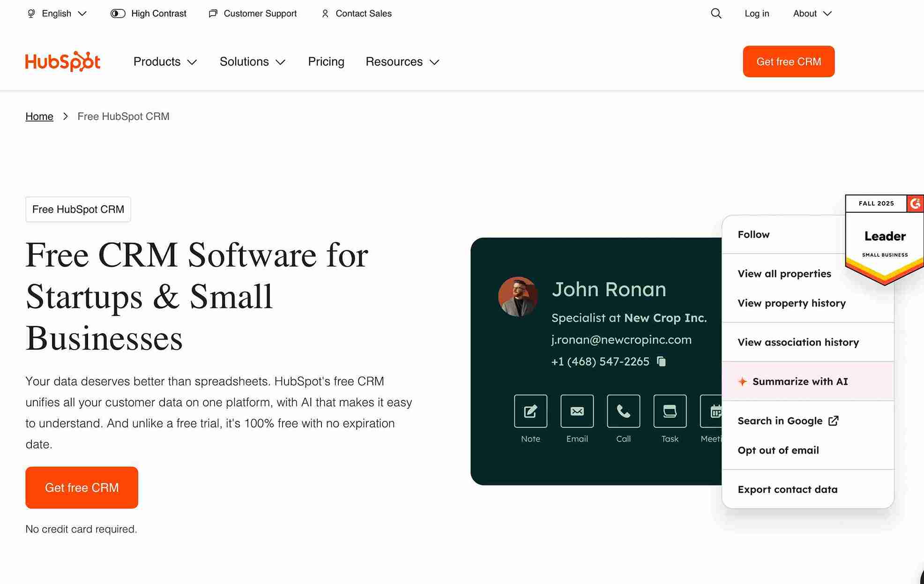924x584 pixels.
Task: Click the orange Get free CRM button
Action: click(82, 487)
